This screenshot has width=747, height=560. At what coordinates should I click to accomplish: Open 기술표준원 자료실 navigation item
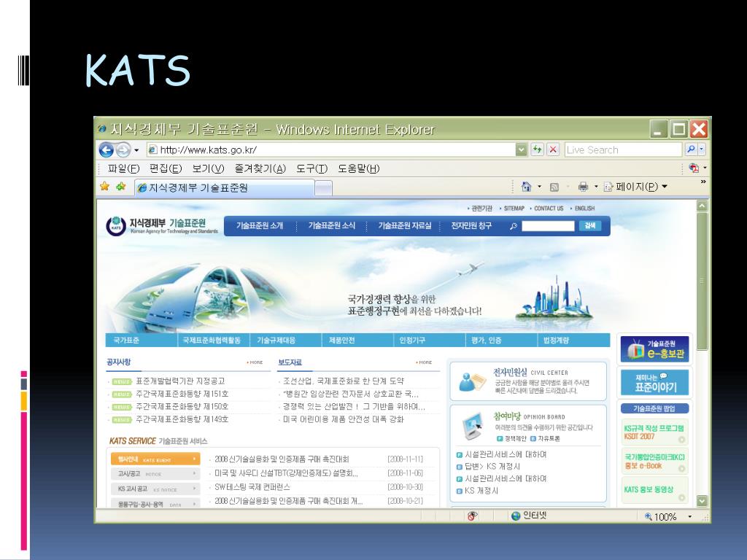[x=404, y=226]
